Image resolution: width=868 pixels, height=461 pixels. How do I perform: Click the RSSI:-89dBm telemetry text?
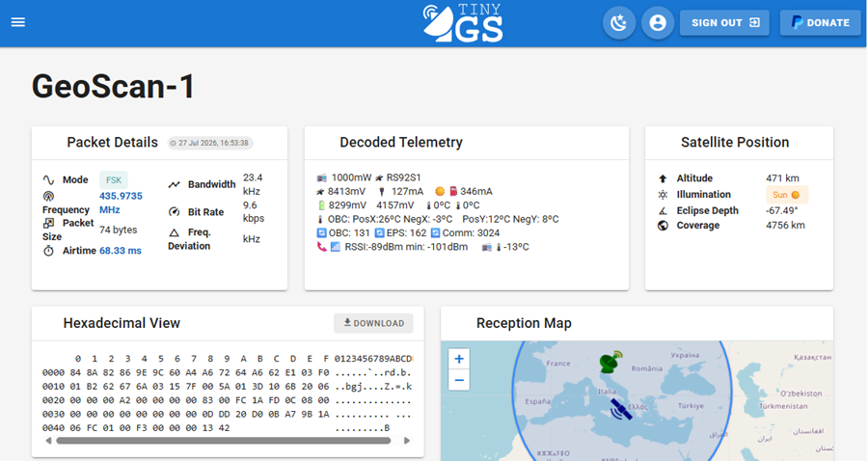(372, 247)
